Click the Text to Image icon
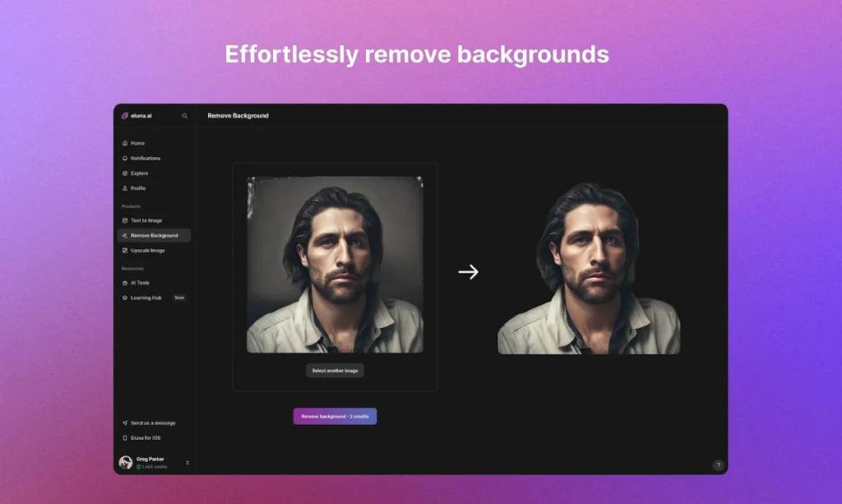Screen dimensions: 842x504 point(125,220)
